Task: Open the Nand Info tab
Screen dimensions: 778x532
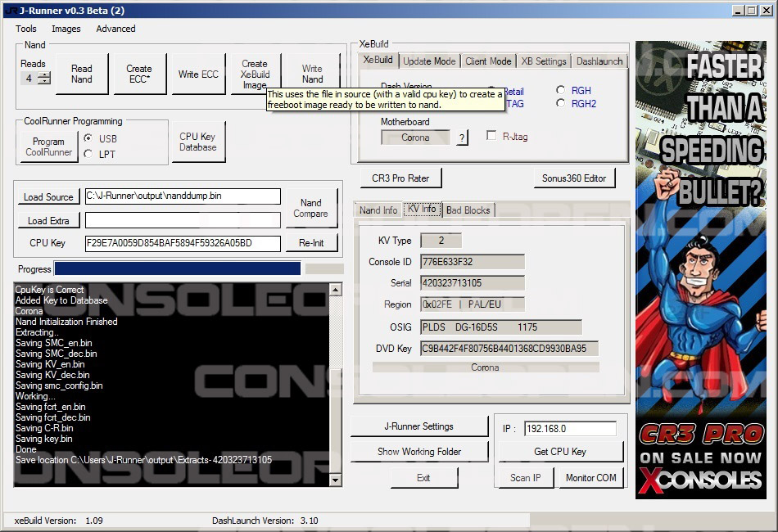Action: click(378, 210)
